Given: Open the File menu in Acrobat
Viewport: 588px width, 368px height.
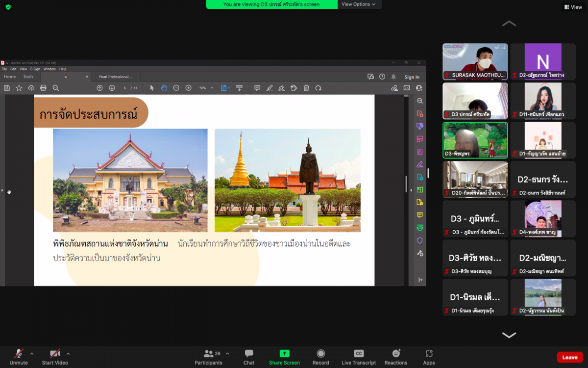Looking at the screenshot, I should tap(4, 69).
